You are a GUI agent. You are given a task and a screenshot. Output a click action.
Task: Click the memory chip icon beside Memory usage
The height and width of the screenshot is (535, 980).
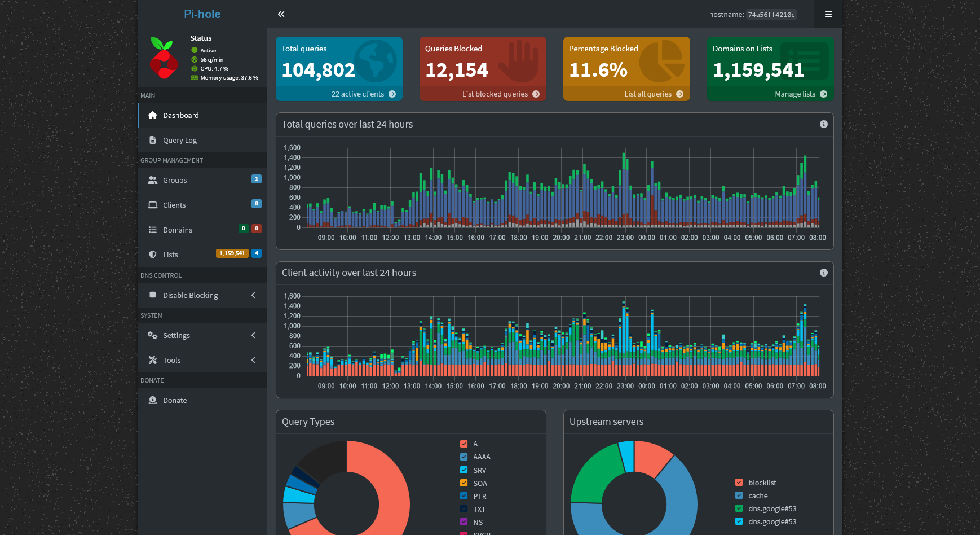click(195, 78)
